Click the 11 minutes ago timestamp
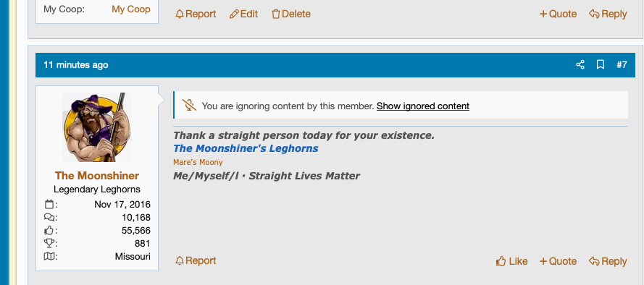The image size is (644, 285). (76, 65)
